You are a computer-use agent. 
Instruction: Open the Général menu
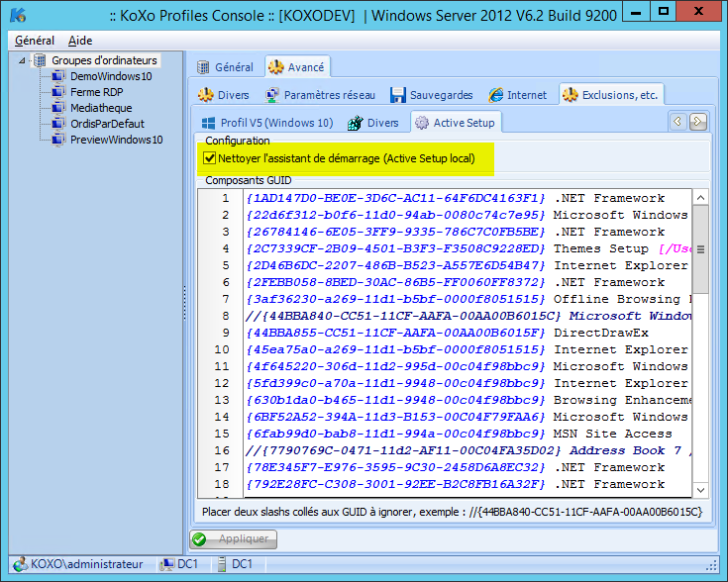point(35,41)
